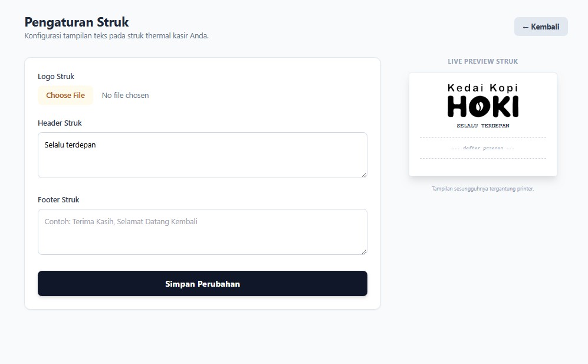Click the Header Struk label

point(60,123)
